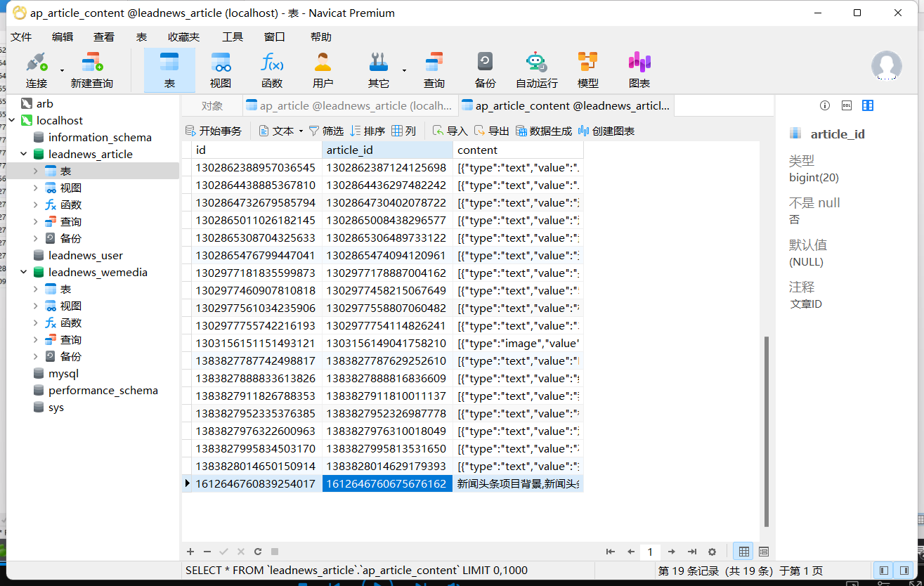Open the 函数 function toolbar icon
Screen dimensions: 924x586
pyautogui.click(x=272, y=70)
